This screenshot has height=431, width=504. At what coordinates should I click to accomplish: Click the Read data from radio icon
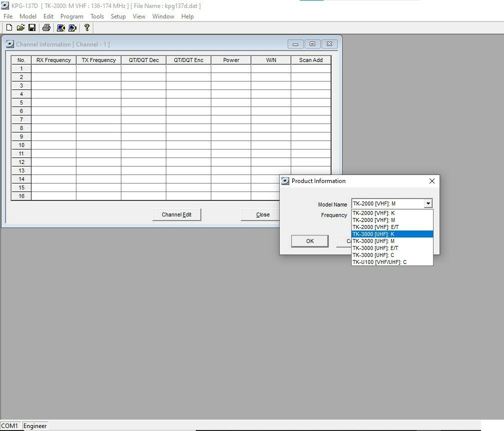tap(60, 28)
